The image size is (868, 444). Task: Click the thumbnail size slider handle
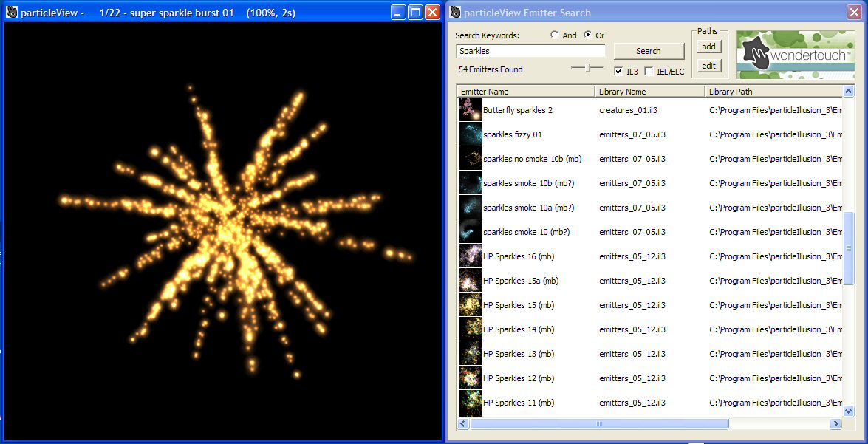click(x=588, y=68)
